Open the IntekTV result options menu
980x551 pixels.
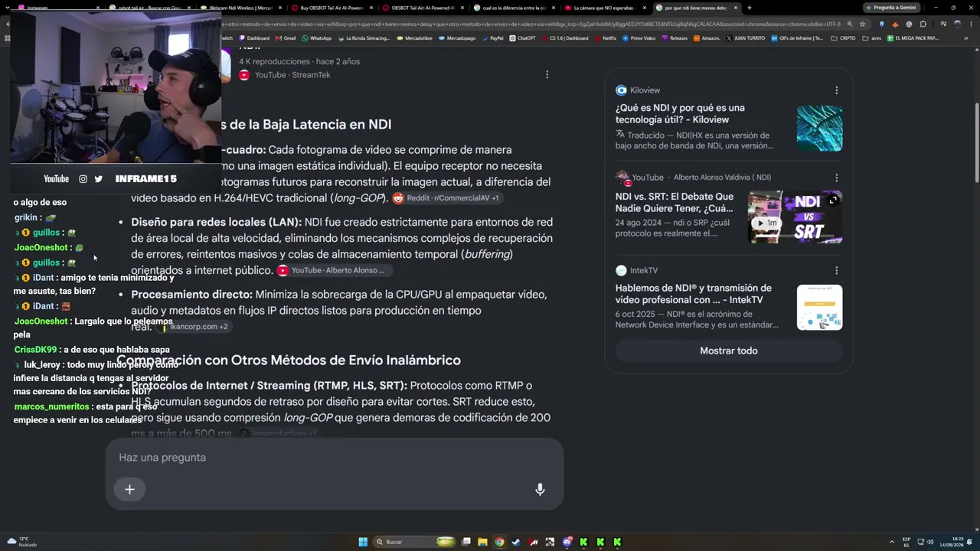coord(836,270)
